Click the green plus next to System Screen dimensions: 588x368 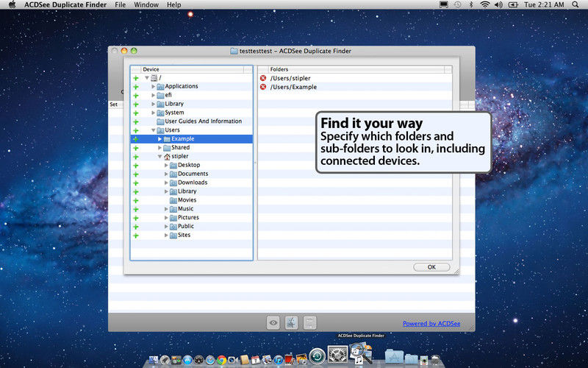click(x=136, y=113)
